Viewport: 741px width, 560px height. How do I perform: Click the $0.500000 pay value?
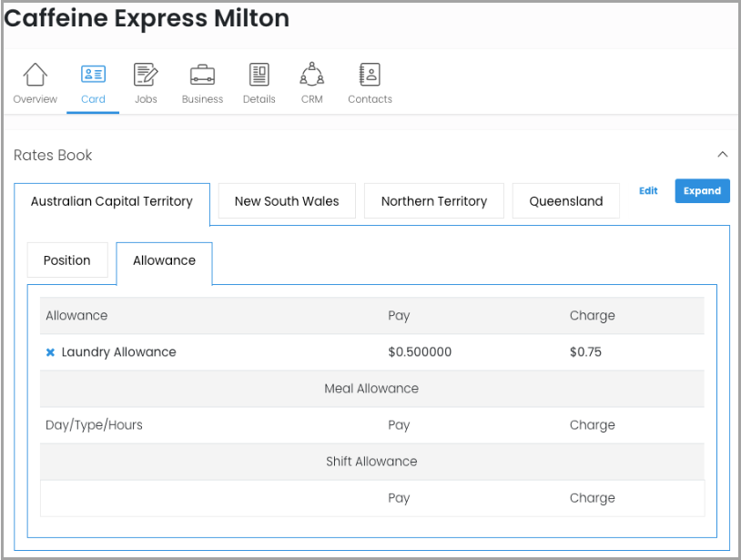(x=420, y=352)
